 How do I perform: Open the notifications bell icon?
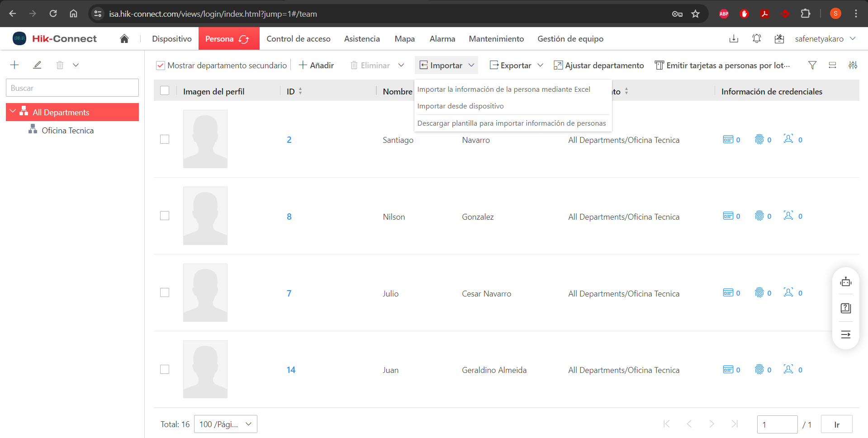pyautogui.click(x=756, y=39)
